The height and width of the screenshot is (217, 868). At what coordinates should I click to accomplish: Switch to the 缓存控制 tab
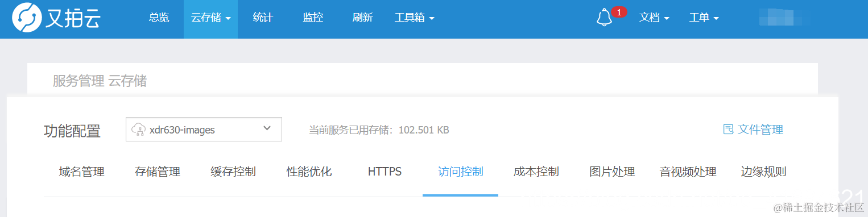tap(233, 172)
